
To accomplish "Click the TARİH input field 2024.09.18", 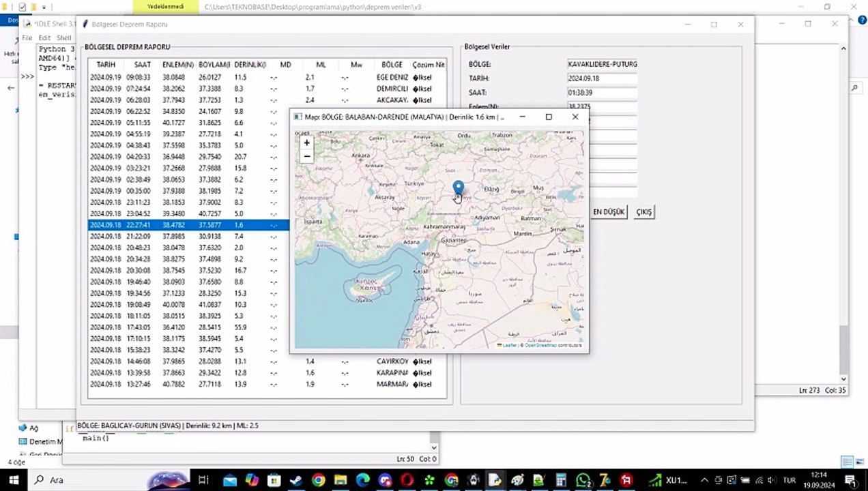I will [x=602, y=78].
